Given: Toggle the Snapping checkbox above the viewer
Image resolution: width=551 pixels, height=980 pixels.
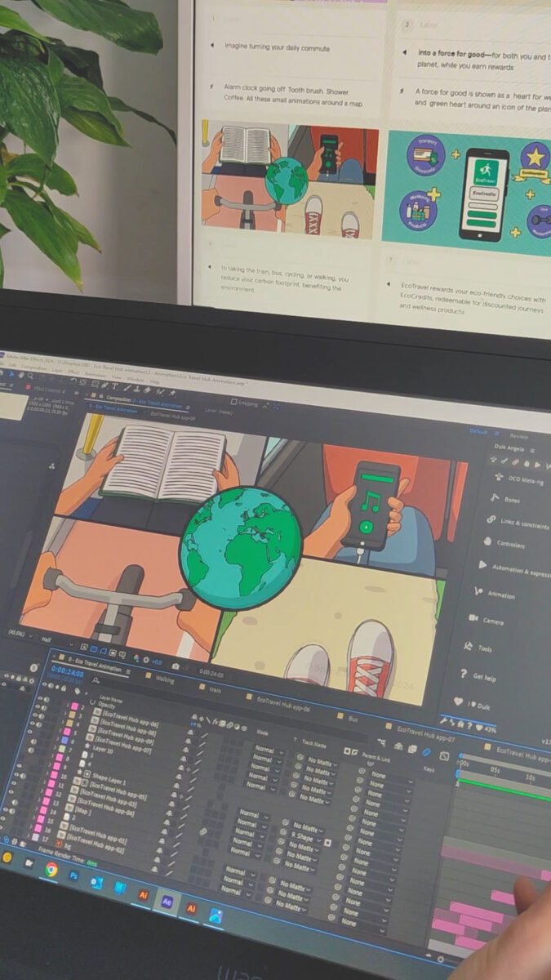Looking at the screenshot, I should click(x=233, y=402).
